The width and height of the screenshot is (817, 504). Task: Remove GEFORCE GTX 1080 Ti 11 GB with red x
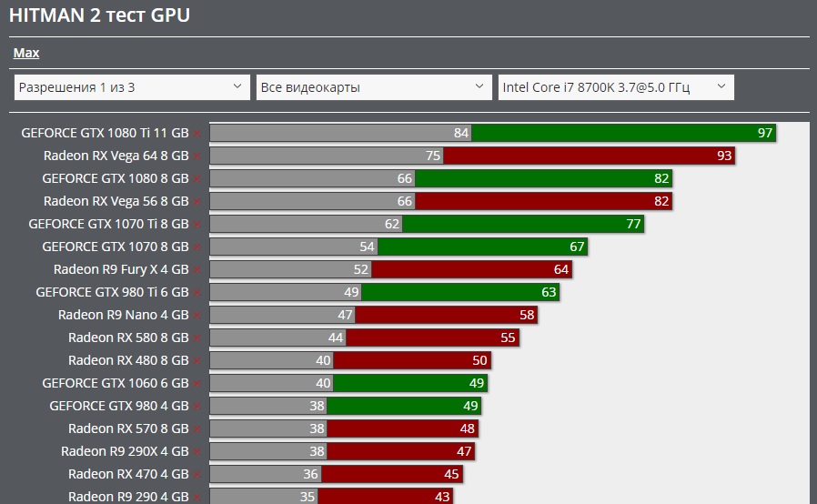[x=197, y=134]
